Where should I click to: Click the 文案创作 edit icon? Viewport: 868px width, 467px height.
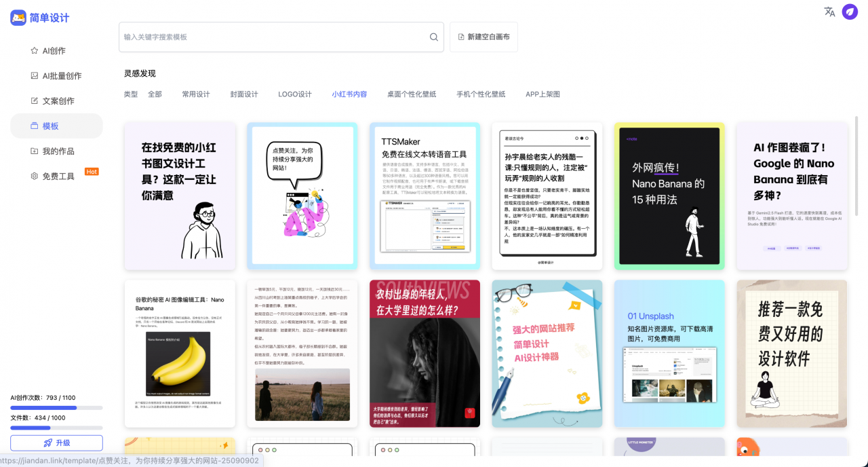tap(35, 100)
